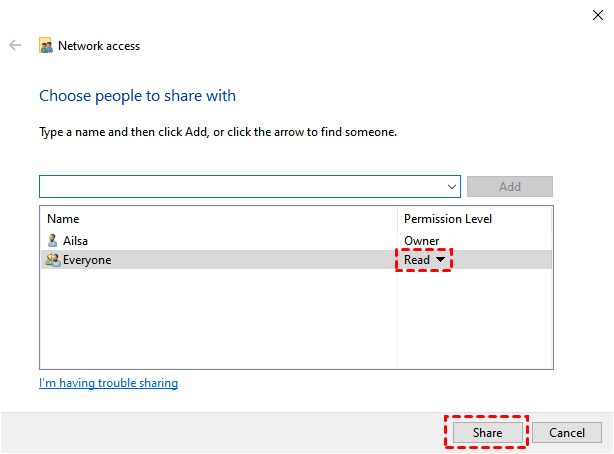The height and width of the screenshot is (454, 614).
Task: Close the Network access dialog
Action: tap(597, 14)
